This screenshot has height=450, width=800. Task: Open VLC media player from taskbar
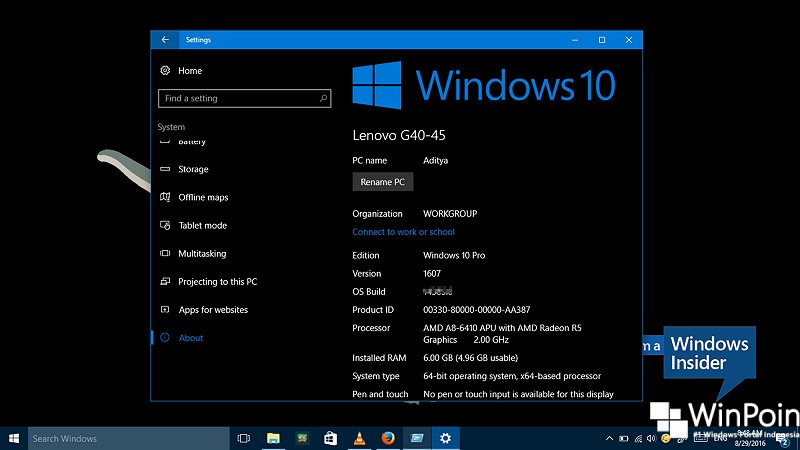tap(359, 438)
